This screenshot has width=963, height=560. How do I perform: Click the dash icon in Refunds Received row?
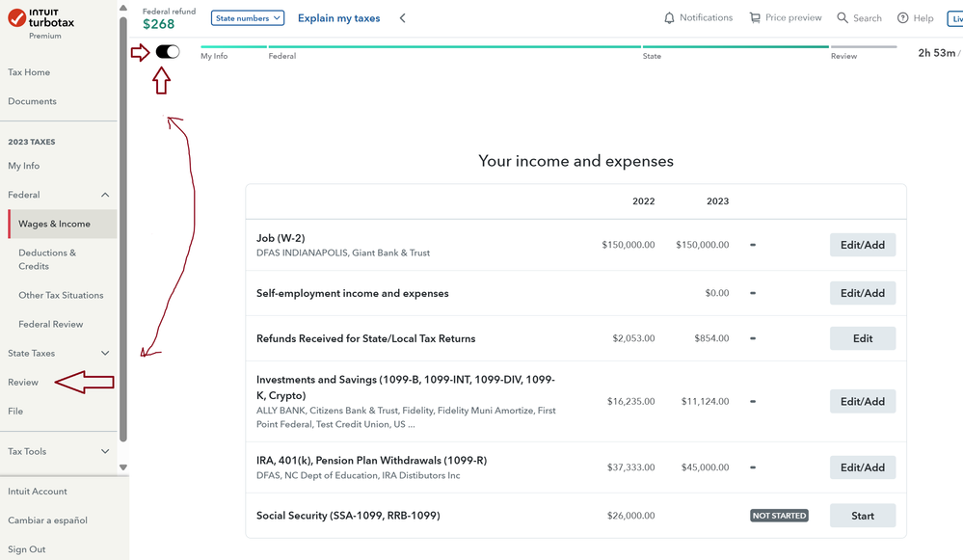click(x=752, y=338)
